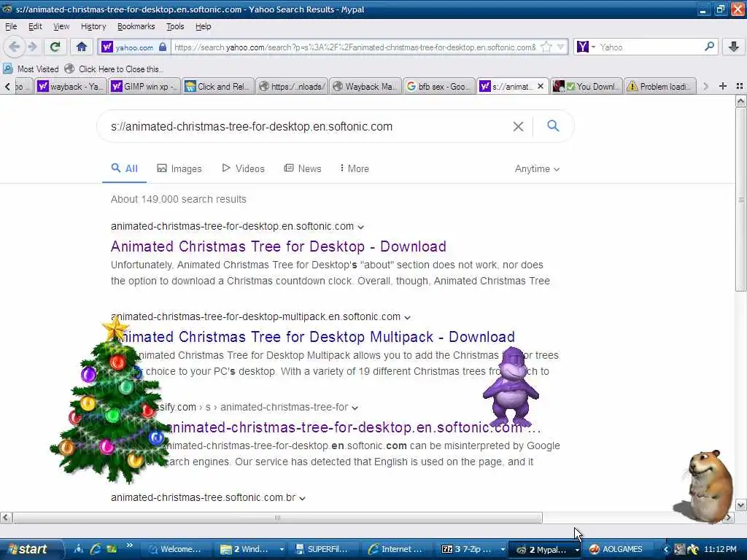Close the s://animat... tab
This screenshot has height=560, width=747.
point(541,86)
